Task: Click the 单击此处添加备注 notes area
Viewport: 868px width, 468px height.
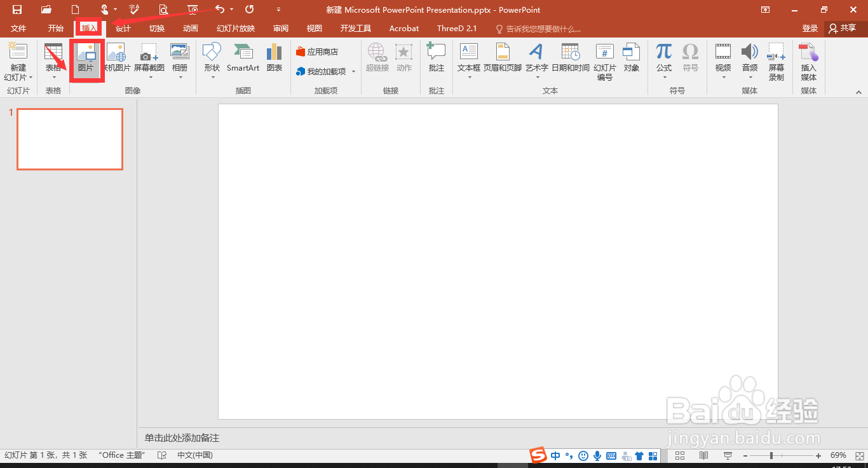Action: click(182, 438)
